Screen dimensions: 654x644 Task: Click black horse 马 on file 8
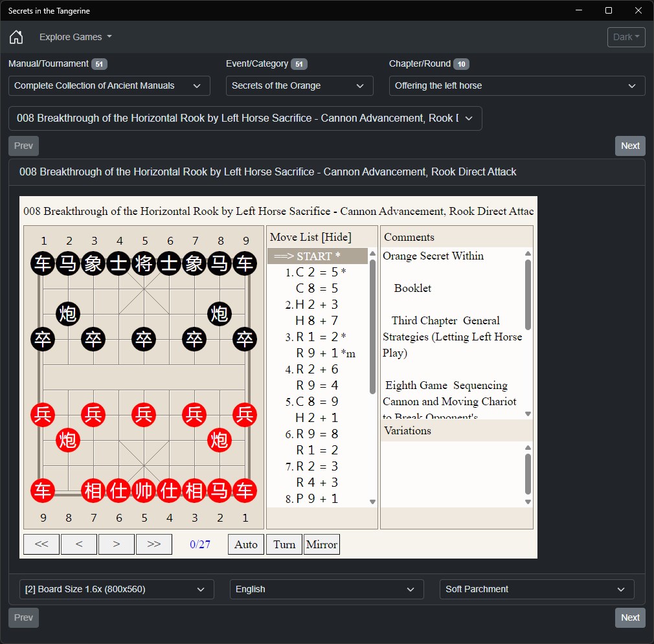click(x=220, y=264)
